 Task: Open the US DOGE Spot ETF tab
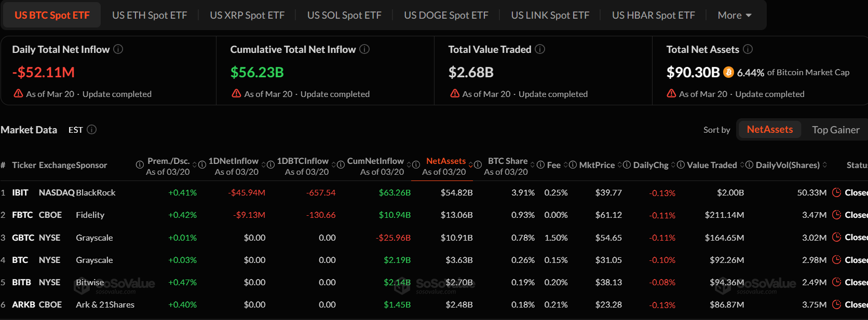pyautogui.click(x=446, y=15)
